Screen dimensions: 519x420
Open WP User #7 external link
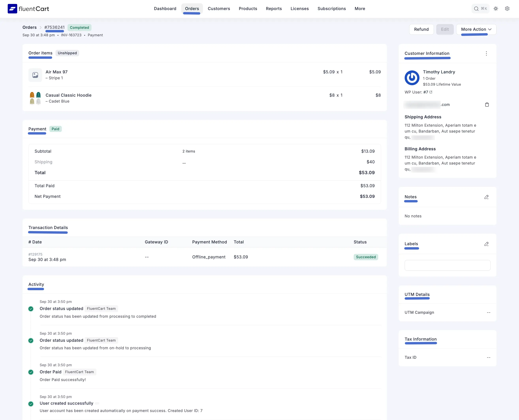[431, 92]
